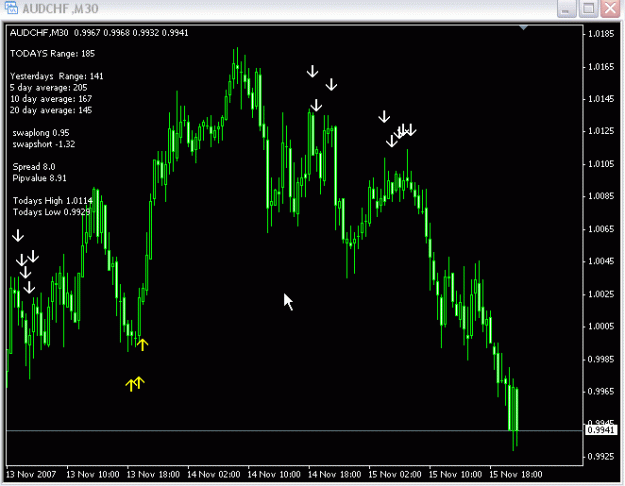This screenshot has height=486, width=625.
Task: Click the 'Spread 8.0' label
Action: [x=34, y=167]
